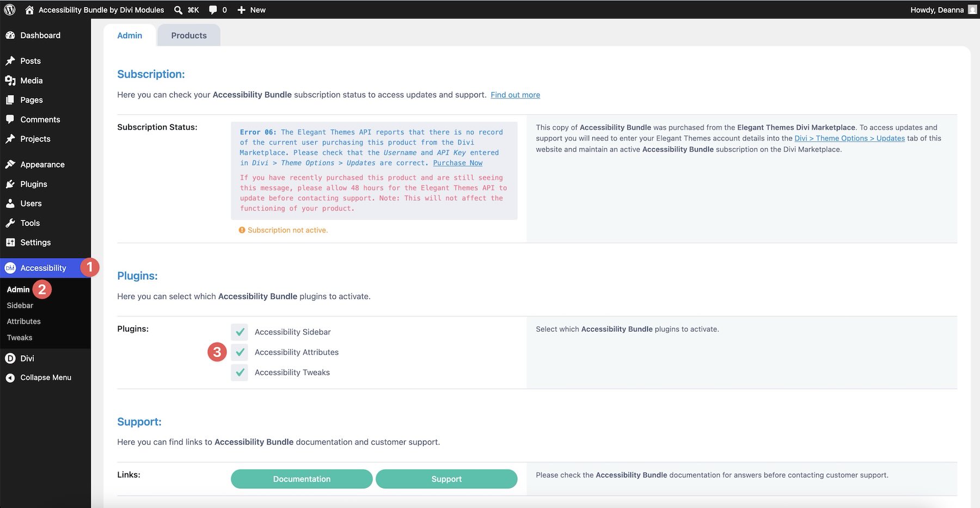Click the Posts pin icon
The height and width of the screenshot is (508, 980).
point(10,61)
